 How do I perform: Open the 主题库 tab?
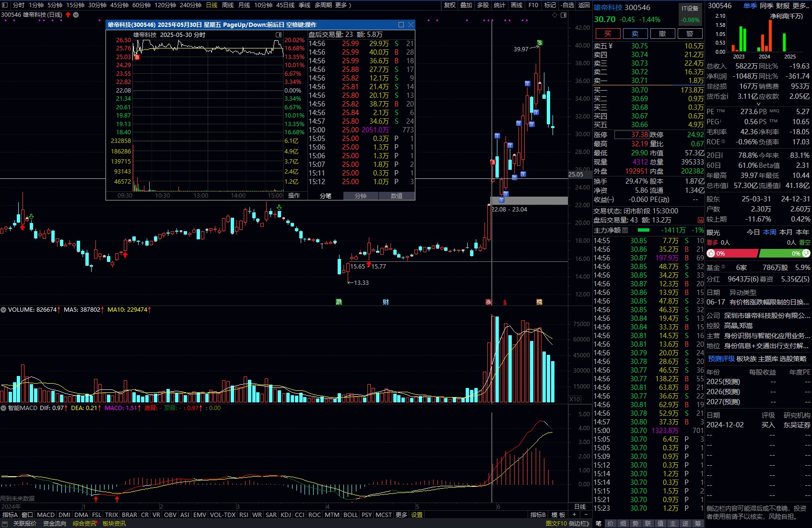pos(769,359)
